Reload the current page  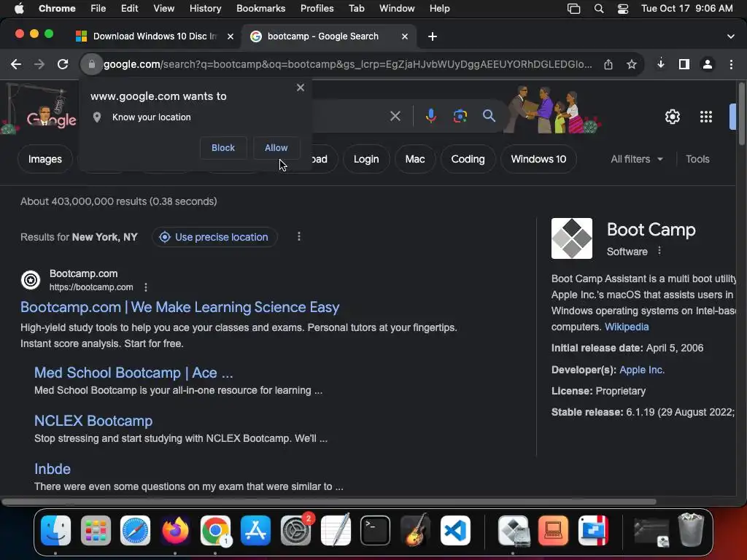tap(63, 64)
